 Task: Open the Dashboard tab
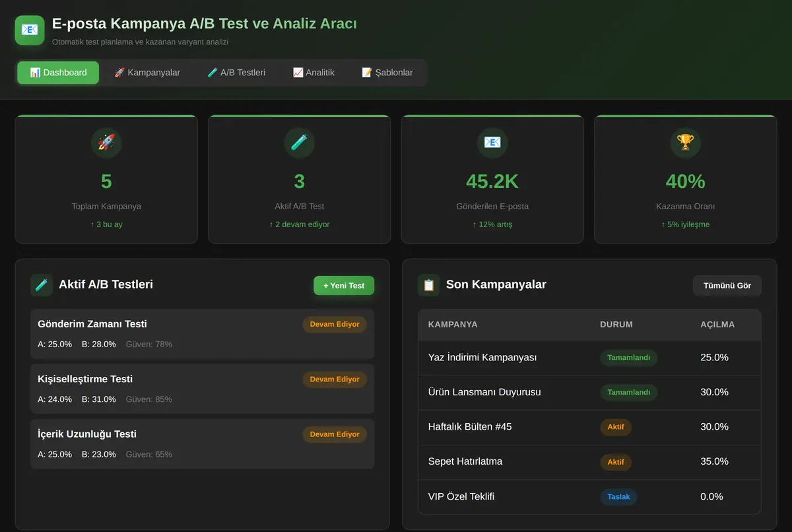pyautogui.click(x=58, y=73)
